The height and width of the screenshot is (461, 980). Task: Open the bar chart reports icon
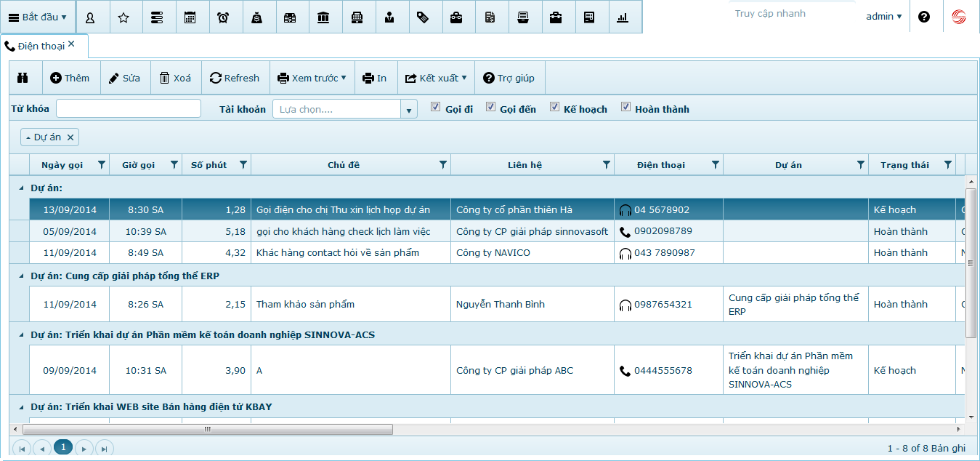click(x=622, y=17)
